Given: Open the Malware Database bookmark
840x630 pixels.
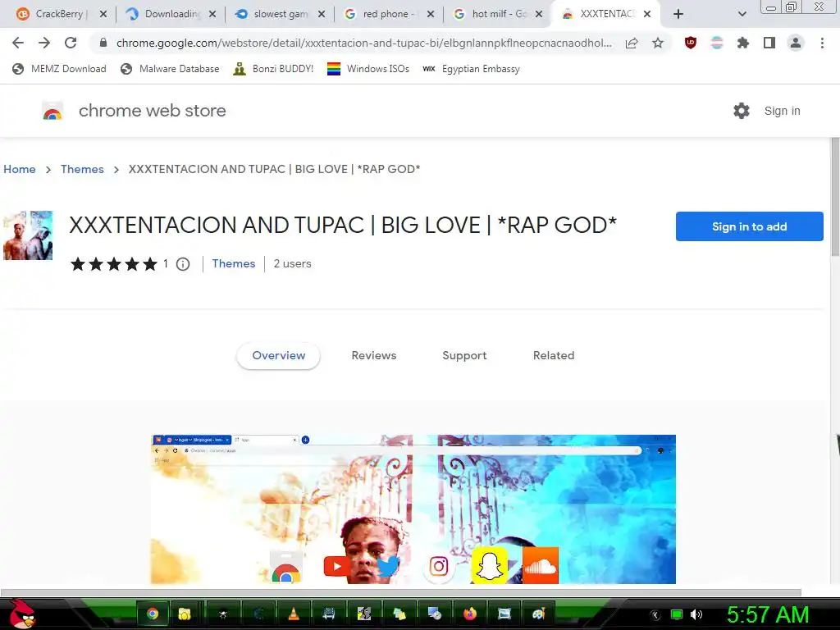Looking at the screenshot, I should click(170, 69).
